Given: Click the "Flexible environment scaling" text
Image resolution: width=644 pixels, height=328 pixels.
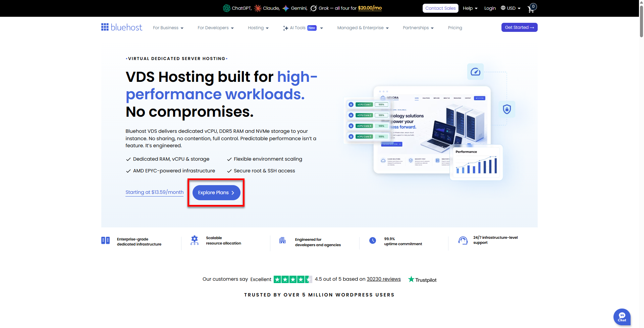Looking at the screenshot, I should tap(268, 159).
